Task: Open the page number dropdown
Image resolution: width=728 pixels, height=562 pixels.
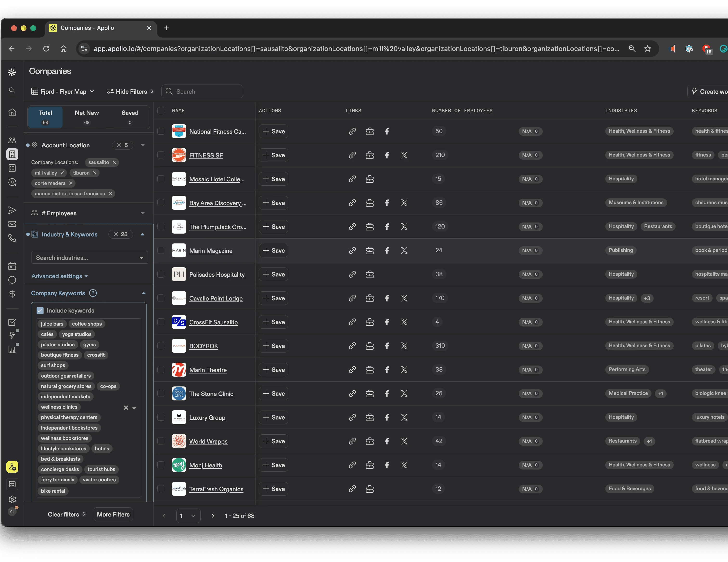Action: point(188,516)
